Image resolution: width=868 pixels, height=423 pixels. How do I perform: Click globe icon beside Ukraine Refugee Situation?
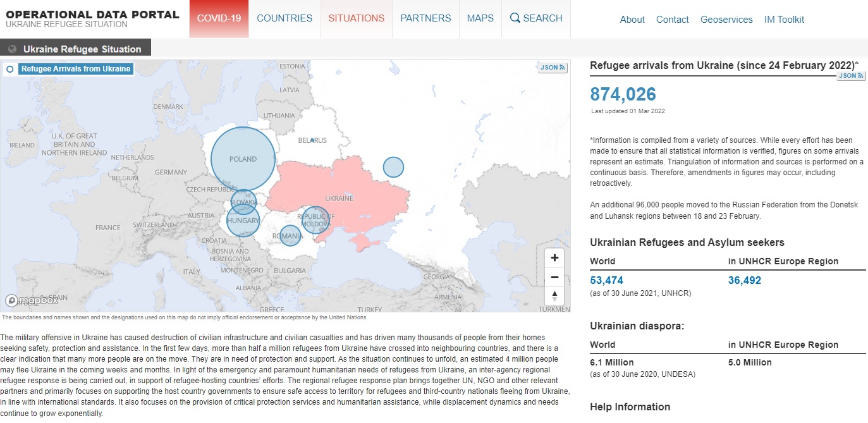[12, 49]
